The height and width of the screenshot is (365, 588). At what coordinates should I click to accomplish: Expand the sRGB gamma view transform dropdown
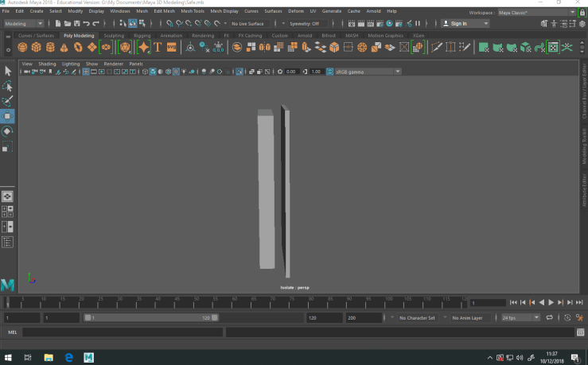pyautogui.click(x=367, y=72)
